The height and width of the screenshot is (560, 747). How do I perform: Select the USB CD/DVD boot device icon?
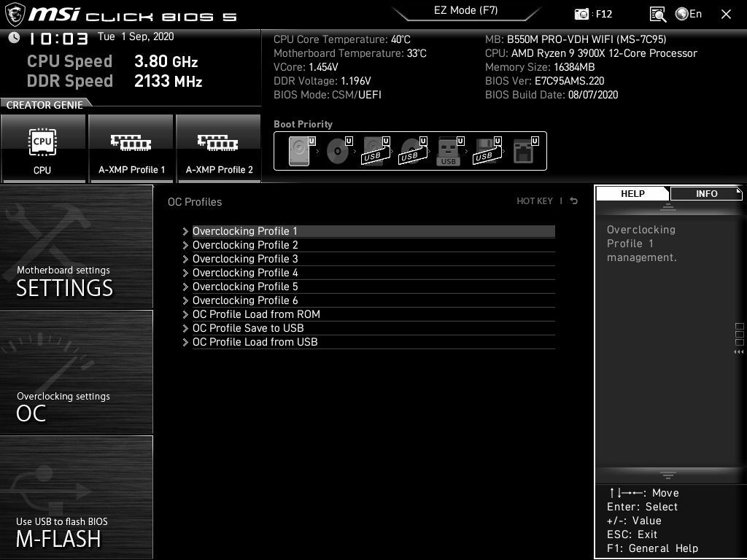(413, 151)
